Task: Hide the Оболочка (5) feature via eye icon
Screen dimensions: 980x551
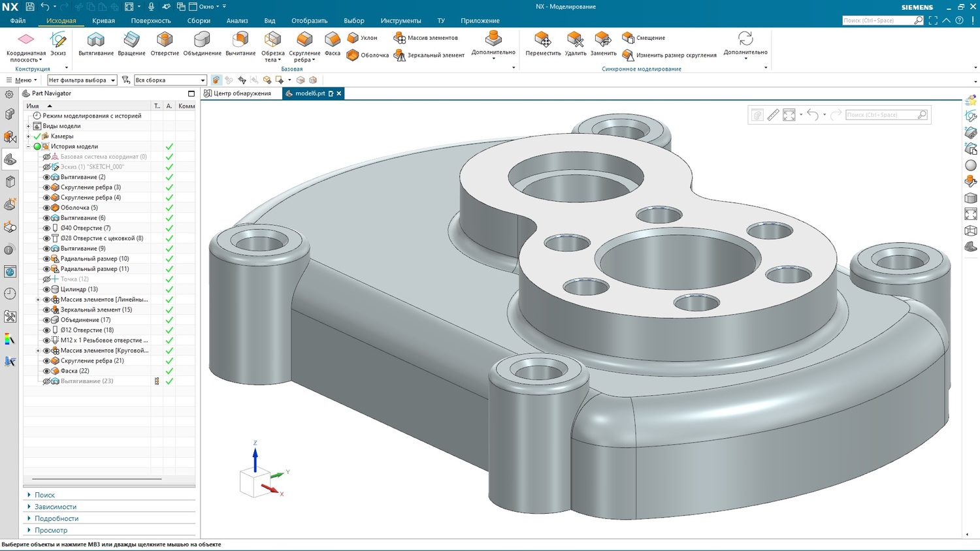Action: coord(46,208)
